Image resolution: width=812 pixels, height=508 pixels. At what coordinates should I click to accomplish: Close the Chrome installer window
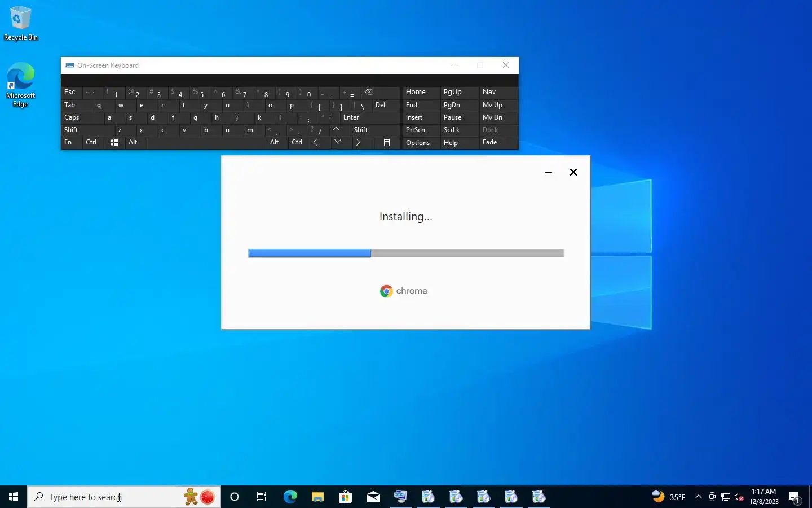pyautogui.click(x=573, y=172)
